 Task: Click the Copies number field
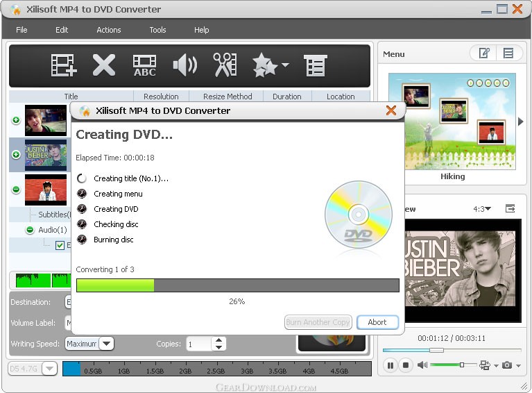[198, 344]
